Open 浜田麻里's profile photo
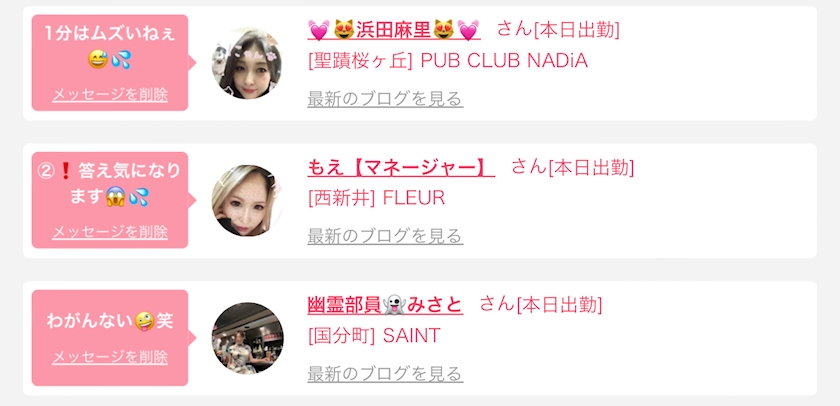 (x=248, y=63)
